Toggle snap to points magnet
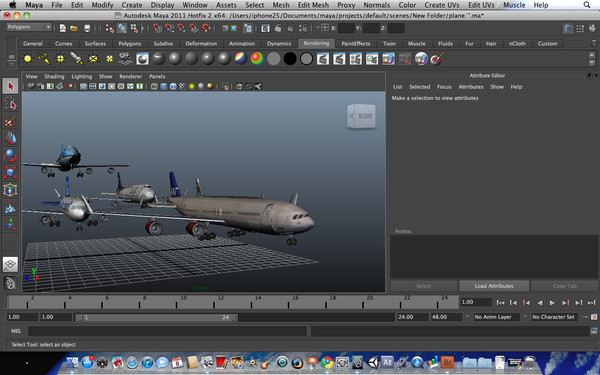This screenshot has width=600, height=375. click(181, 28)
